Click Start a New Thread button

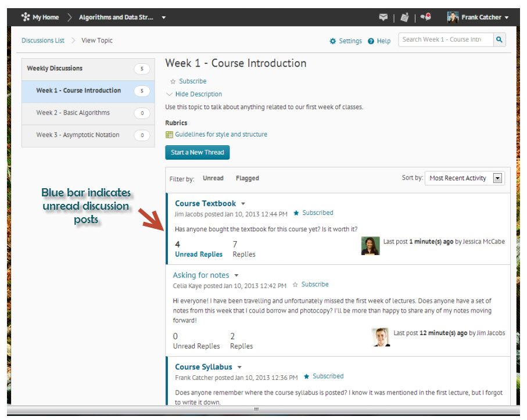tap(197, 152)
